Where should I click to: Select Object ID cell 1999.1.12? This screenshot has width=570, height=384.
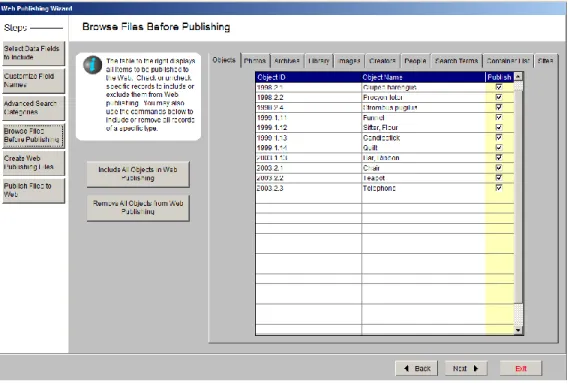pyautogui.click(x=309, y=128)
